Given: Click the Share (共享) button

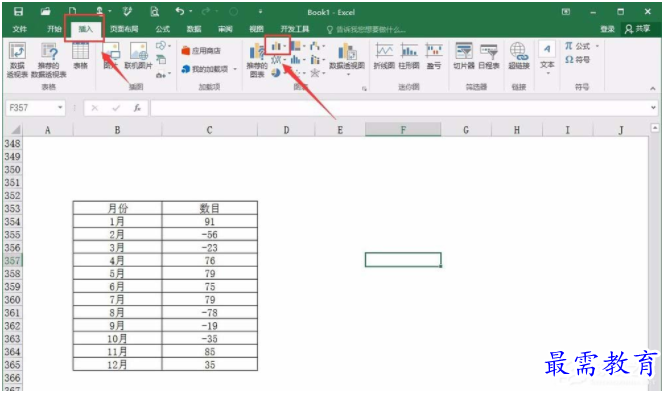Looking at the screenshot, I should click(x=638, y=29).
